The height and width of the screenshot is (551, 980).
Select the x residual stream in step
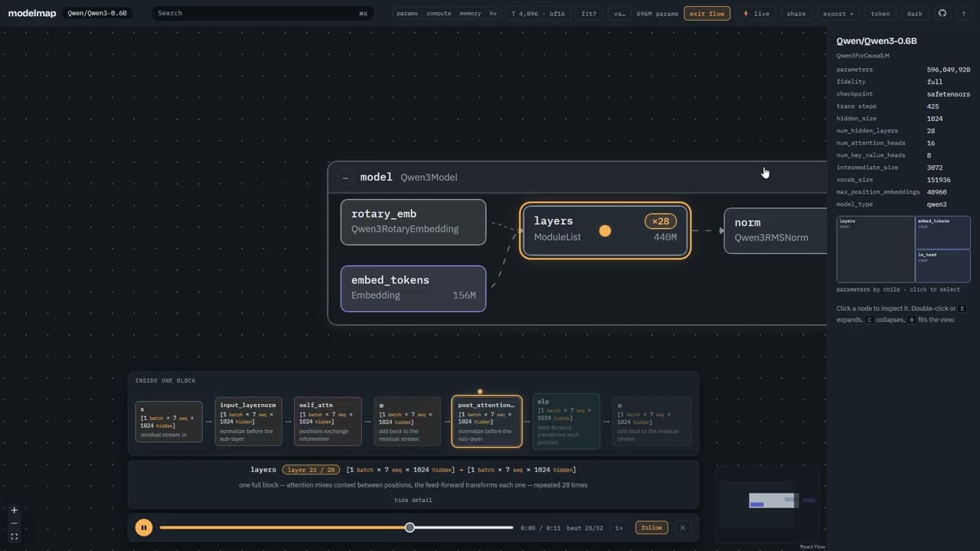pyautogui.click(x=168, y=422)
